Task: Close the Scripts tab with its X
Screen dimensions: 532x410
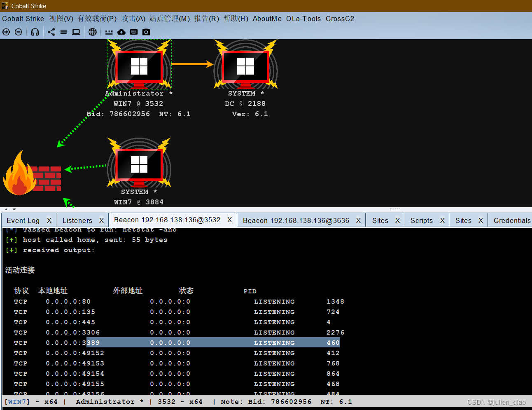Action: [x=442, y=220]
